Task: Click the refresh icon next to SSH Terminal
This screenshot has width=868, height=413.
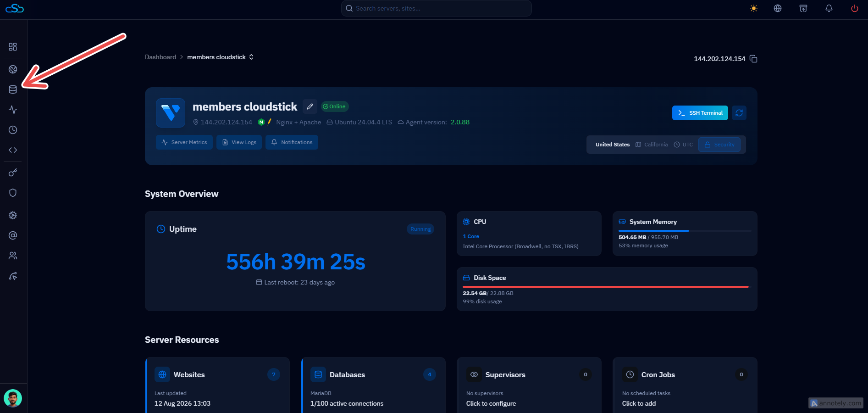Action: coord(739,113)
